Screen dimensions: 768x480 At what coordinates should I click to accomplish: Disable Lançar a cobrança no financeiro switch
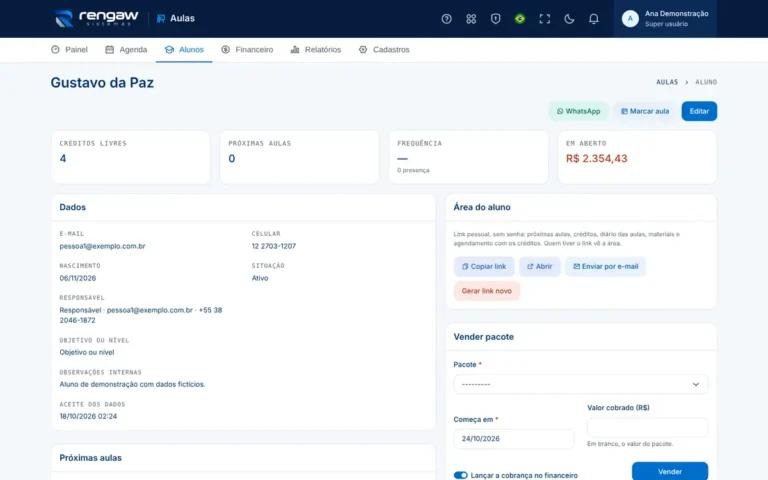click(x=460, y=475)
